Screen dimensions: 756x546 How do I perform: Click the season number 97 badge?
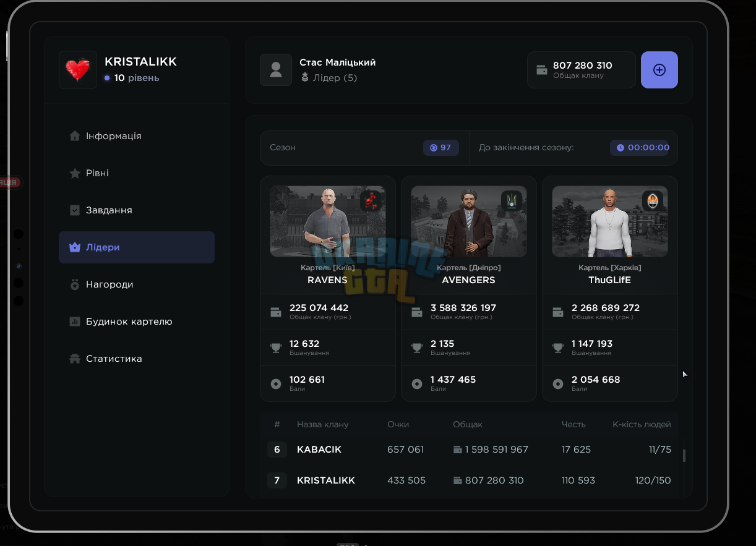441,148
